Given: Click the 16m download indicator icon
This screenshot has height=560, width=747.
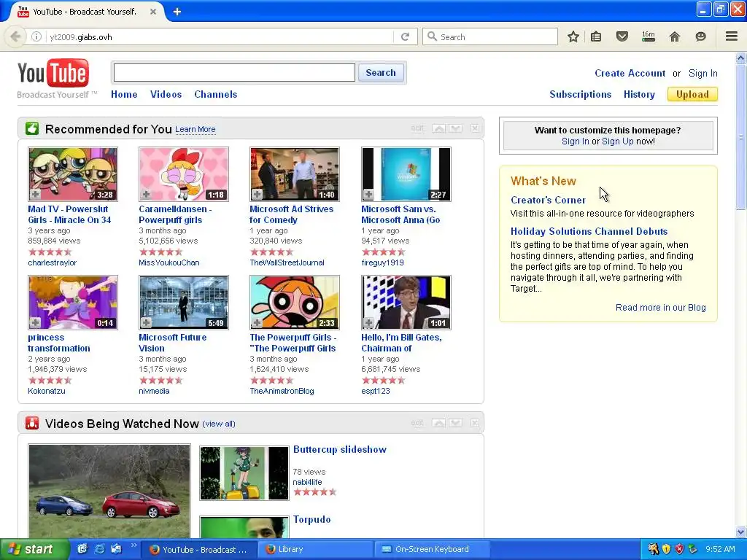Looking at the screenshot, I should [x=649, y=36].
